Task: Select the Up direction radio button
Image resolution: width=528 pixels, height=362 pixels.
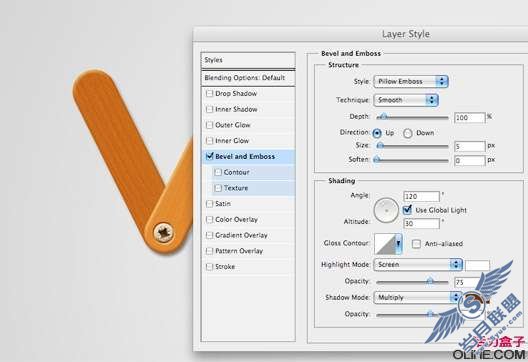Action: pos(377,133)
